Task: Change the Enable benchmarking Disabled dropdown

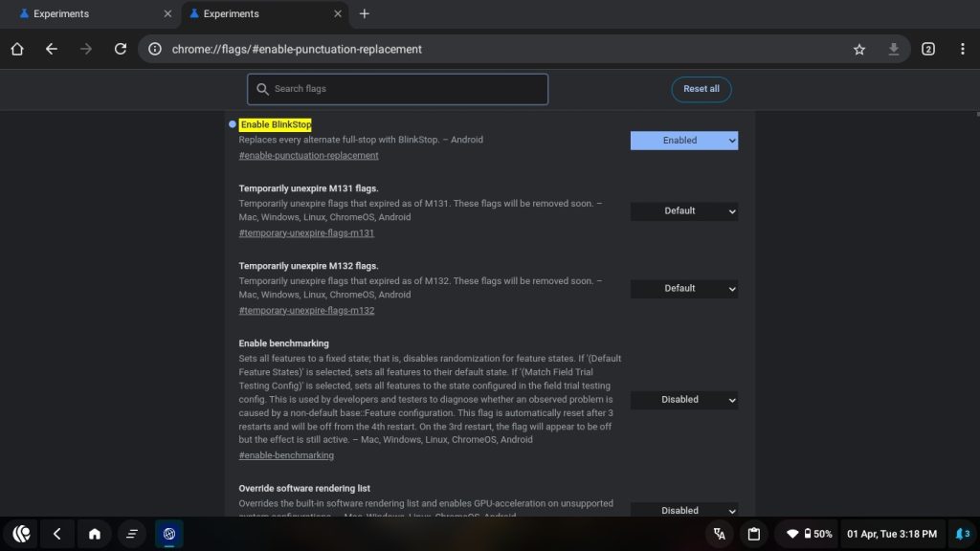Action: pos(683,400)
